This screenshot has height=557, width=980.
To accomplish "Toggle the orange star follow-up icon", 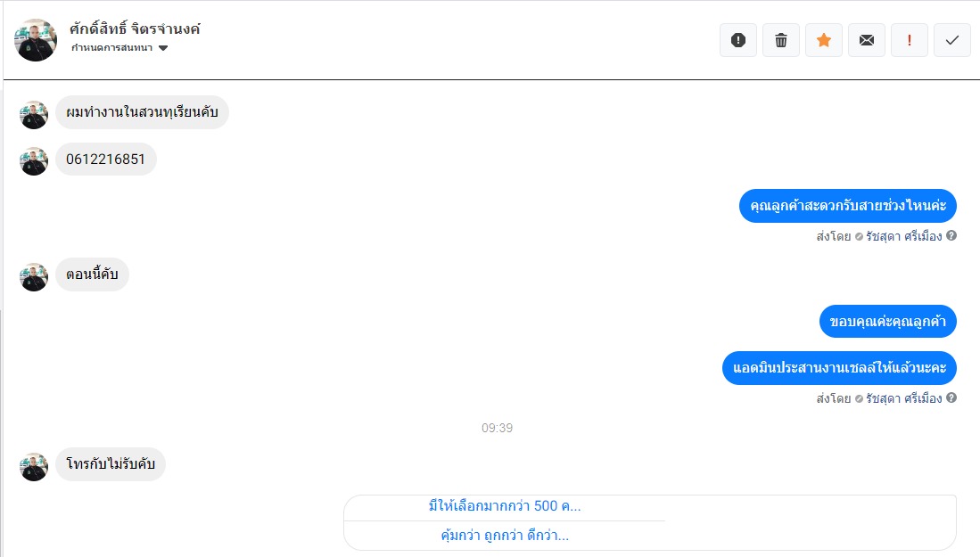I will point(824,41).
